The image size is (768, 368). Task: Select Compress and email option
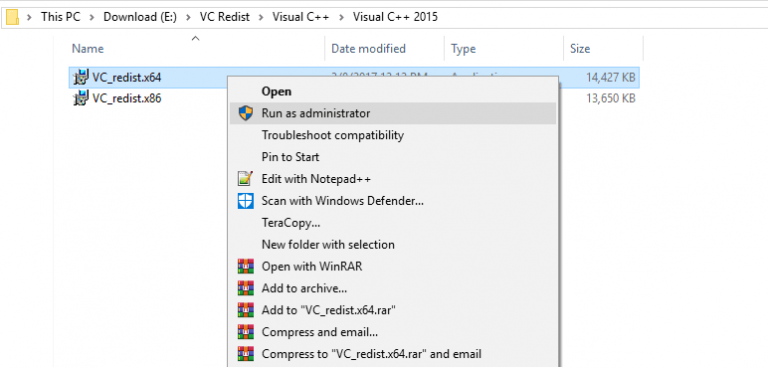click(393, 332)
